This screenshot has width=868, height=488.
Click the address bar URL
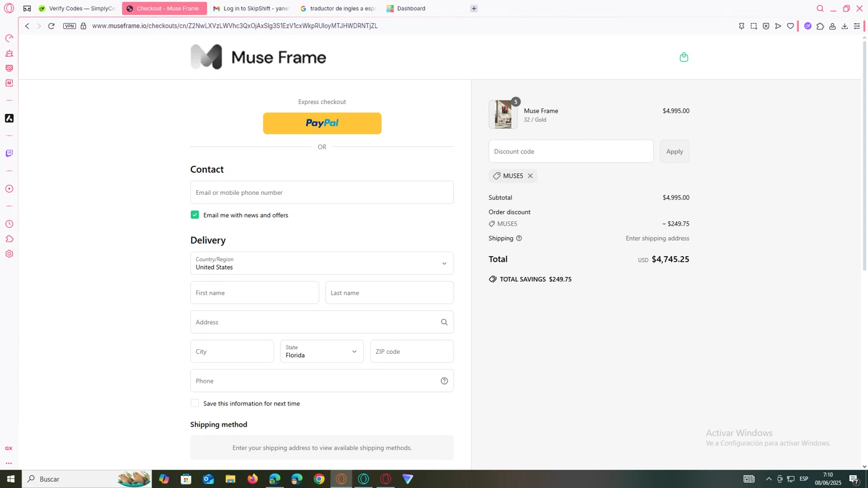coord(234,26)
